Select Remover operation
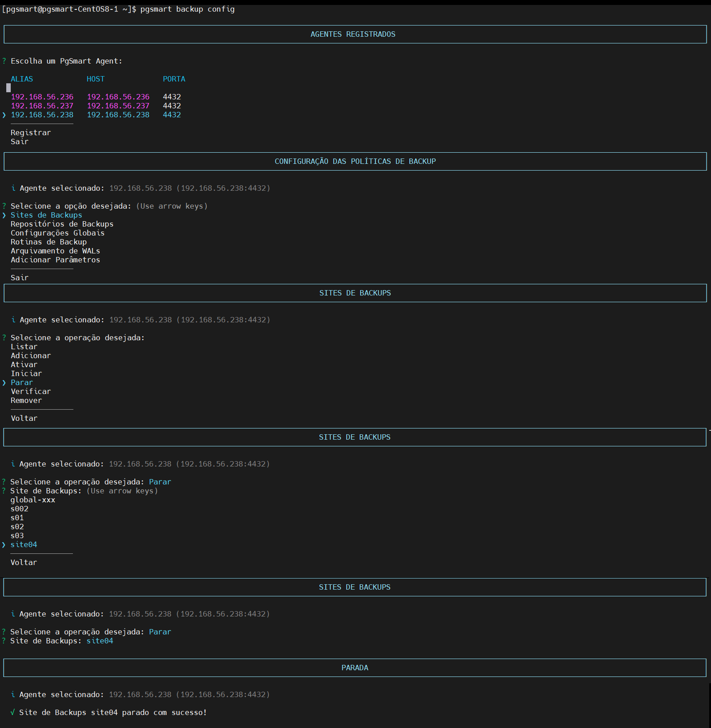711x728 pixels. pos(26,400)
